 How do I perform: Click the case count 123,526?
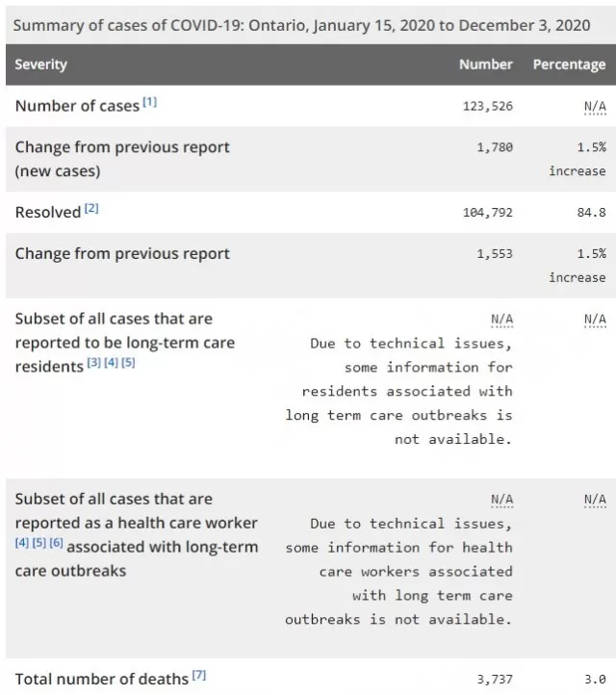(487, 107)
